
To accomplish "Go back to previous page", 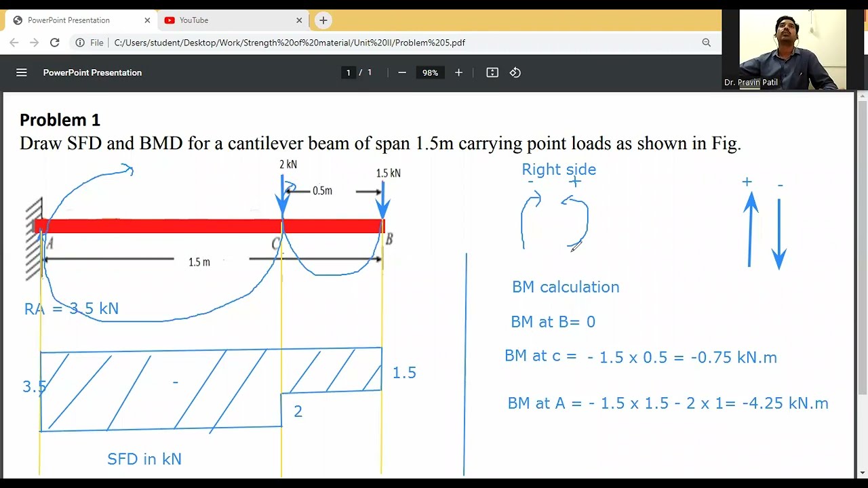I will tap(14, 43).
